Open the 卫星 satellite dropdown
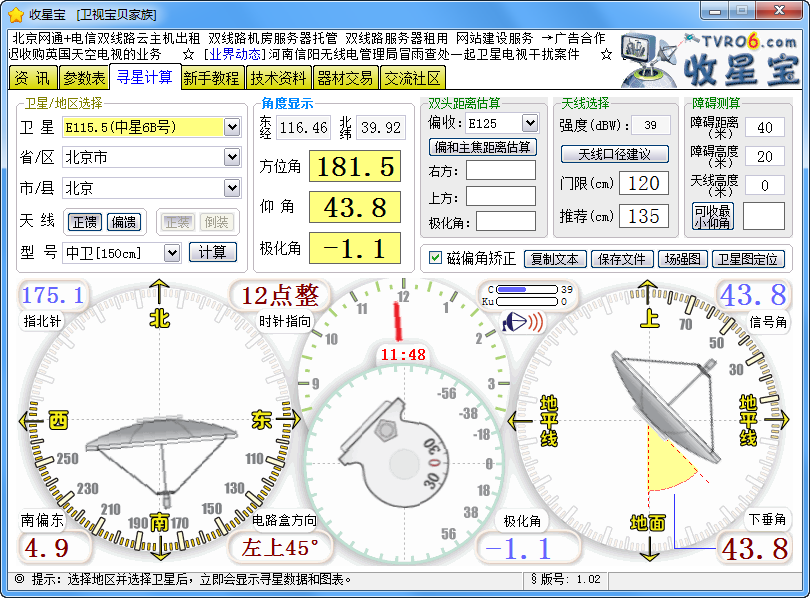 coord(232,127)
